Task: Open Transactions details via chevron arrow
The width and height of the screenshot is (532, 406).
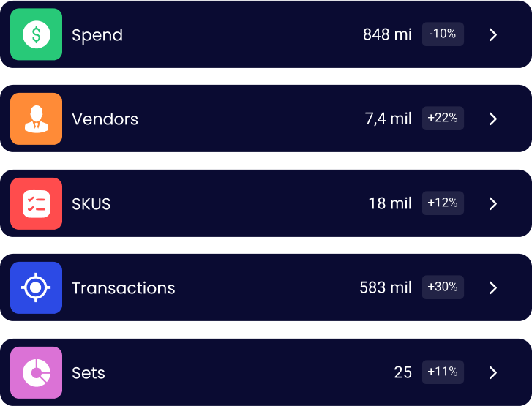Action: [493, 287]
